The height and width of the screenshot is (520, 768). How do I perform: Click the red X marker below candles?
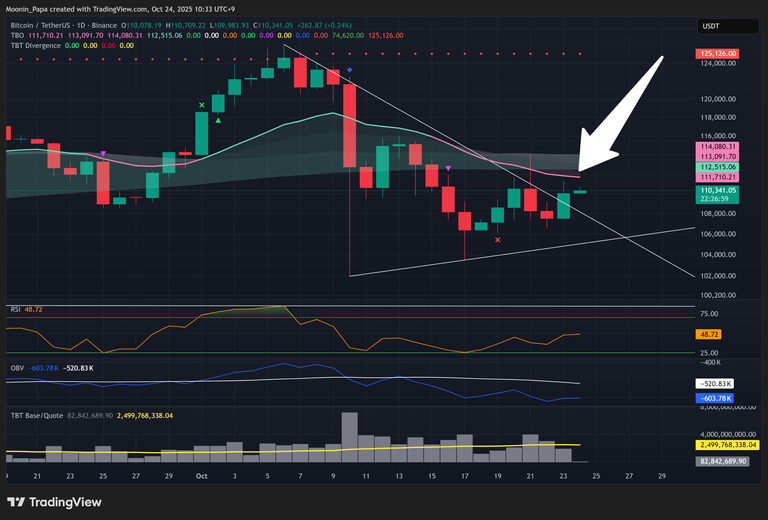497,239
